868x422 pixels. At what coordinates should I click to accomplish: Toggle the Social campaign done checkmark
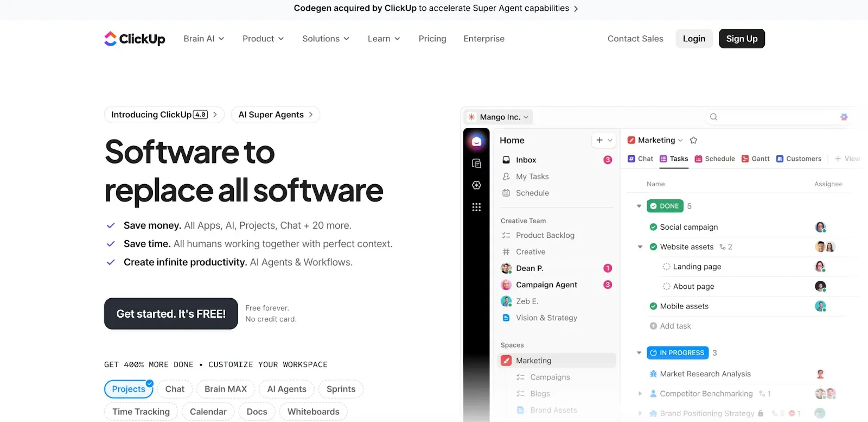click(653, 227)
